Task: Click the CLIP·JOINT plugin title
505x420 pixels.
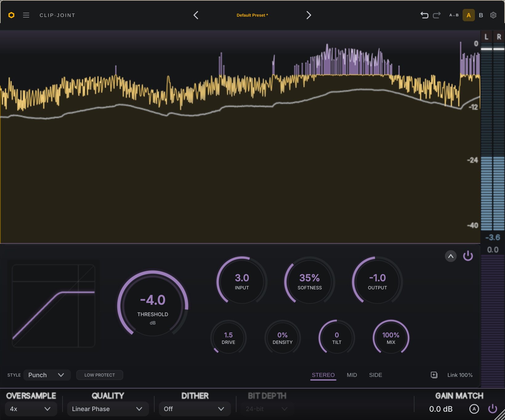Action: 57,15
